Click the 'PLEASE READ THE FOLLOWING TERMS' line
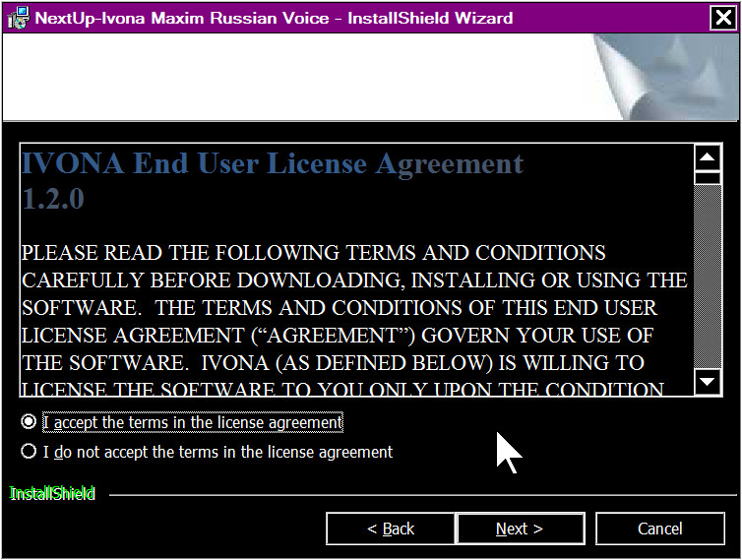The height and width of the screenshot is (560, 742). pos(314,252)
